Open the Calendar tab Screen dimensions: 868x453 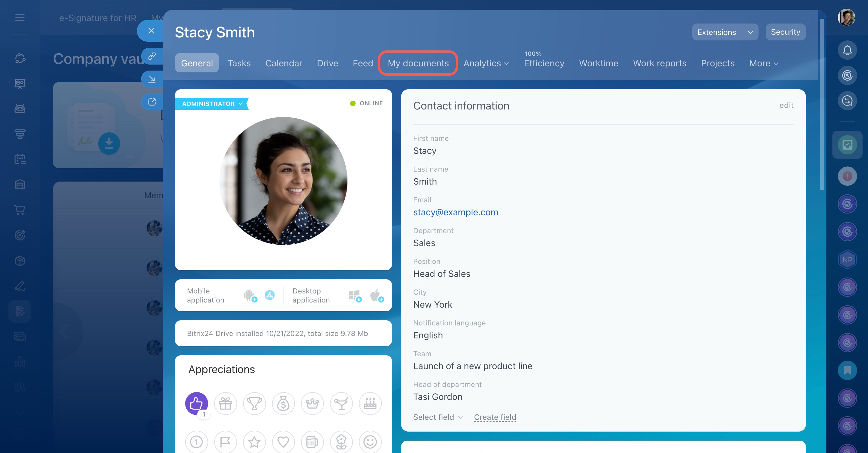coord(284,63)
